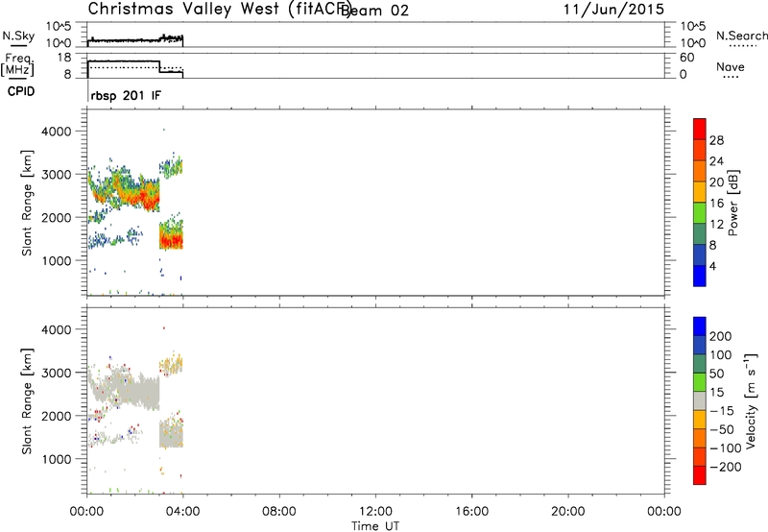Click the '20' tick on Power colorbar
This screenshot has height=532, width=768.
716,182
